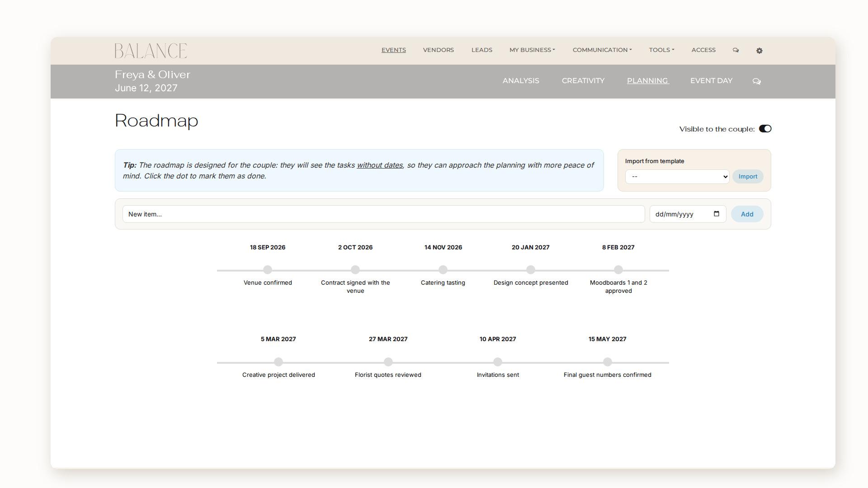Click the Invitations sent label
868x488 pixels.
coord(498,375)
